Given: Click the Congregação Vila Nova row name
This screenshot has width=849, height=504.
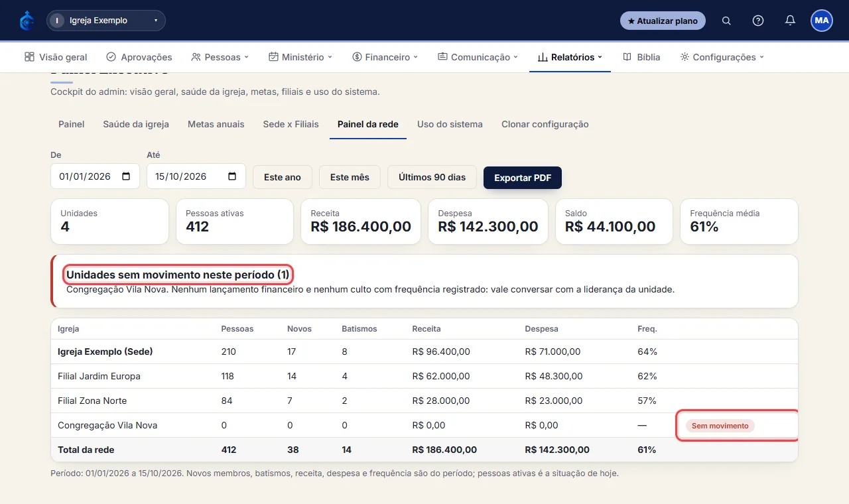Looking at the screenshot, I should (107, 425).
